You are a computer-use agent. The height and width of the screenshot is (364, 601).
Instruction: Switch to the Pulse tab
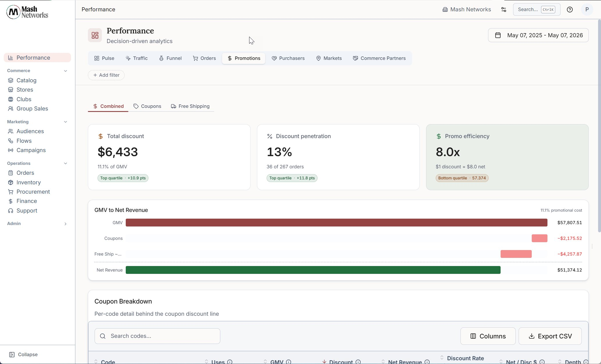tap(104, 58)
